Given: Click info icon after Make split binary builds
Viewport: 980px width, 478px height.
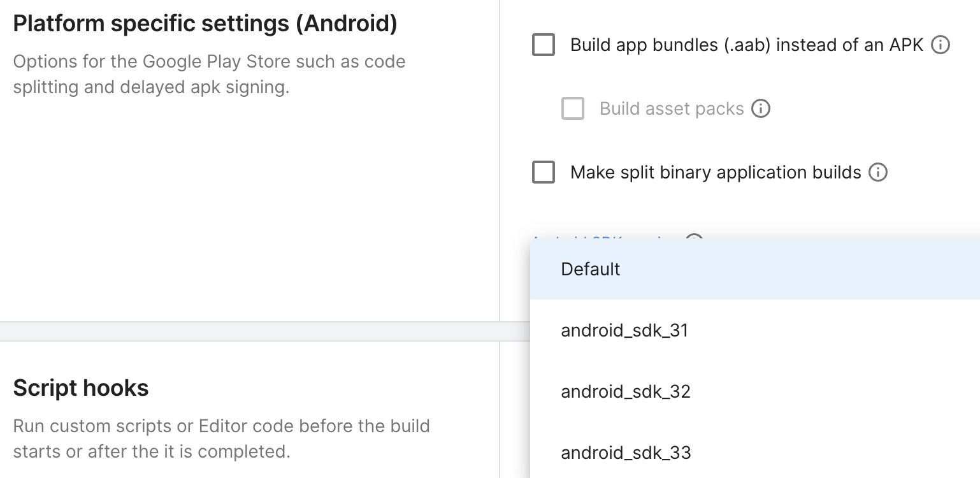Looking at the screenshot, I should click(x=878, y=173).
